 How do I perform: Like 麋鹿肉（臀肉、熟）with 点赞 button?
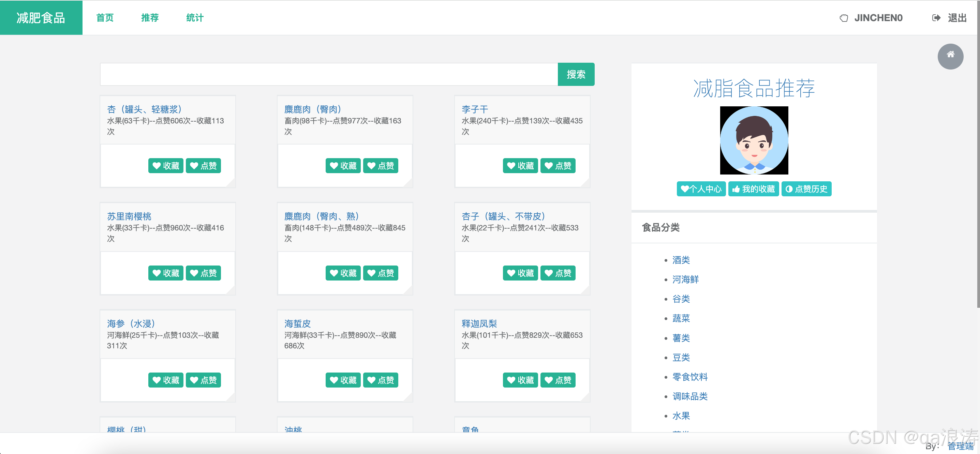tap(381, 273)
